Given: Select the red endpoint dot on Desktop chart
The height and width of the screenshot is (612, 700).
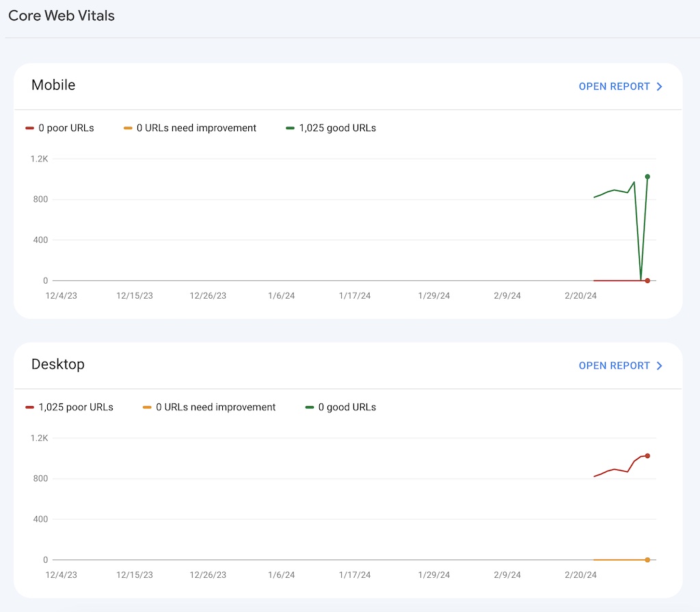Looking at the screenshot, I should (x=647, y=455).
